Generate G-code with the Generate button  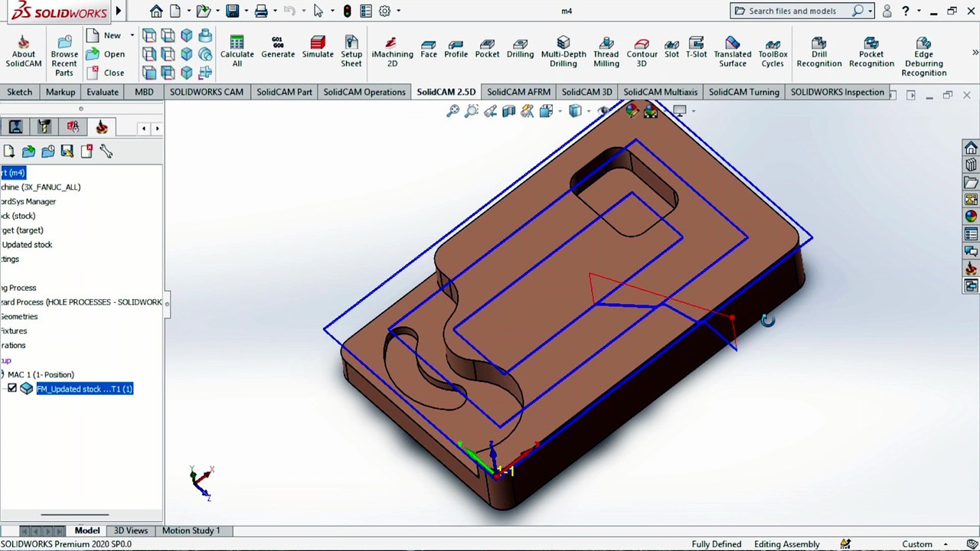(278, 47)
